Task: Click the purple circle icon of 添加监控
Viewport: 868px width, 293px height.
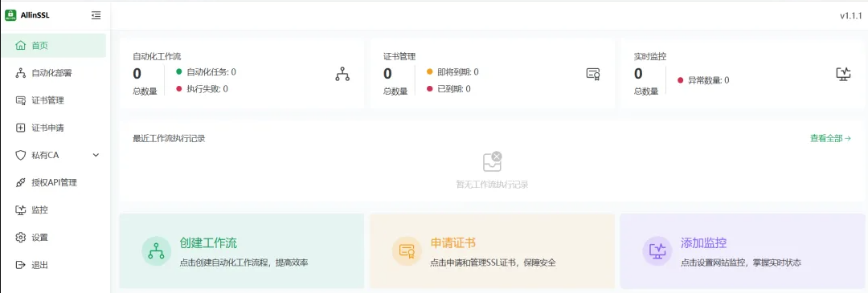Action: pyautogui.click(x=657, y=251)
